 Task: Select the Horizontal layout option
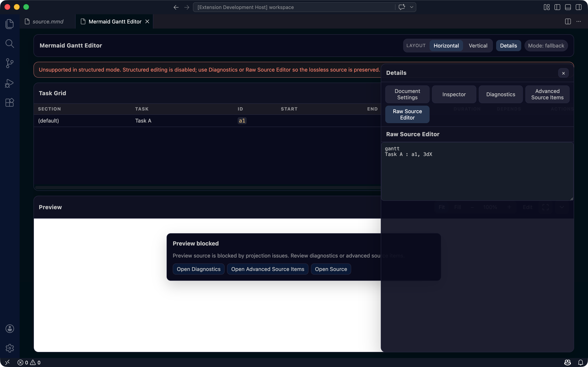point(446,46)
